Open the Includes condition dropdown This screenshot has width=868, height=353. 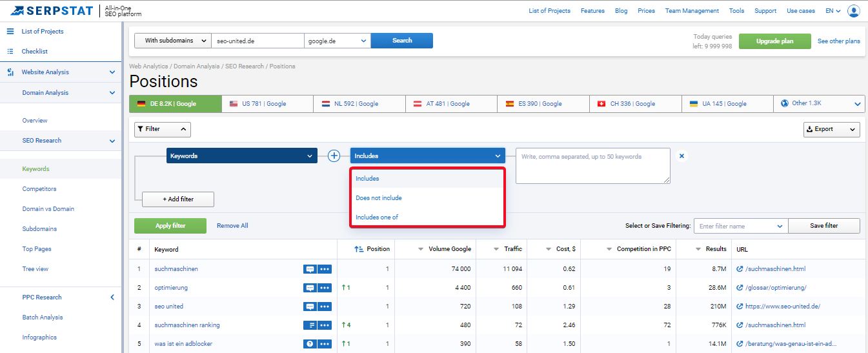(x=428, y=156)
